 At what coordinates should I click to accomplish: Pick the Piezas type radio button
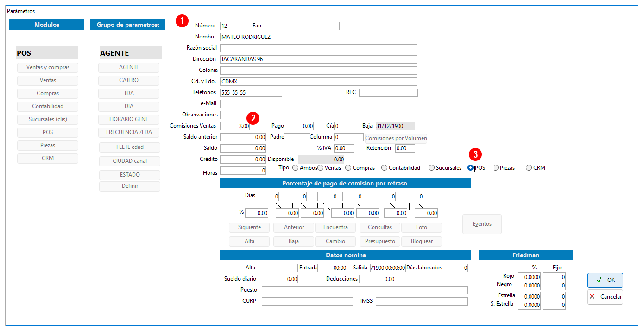pos(496,168)
